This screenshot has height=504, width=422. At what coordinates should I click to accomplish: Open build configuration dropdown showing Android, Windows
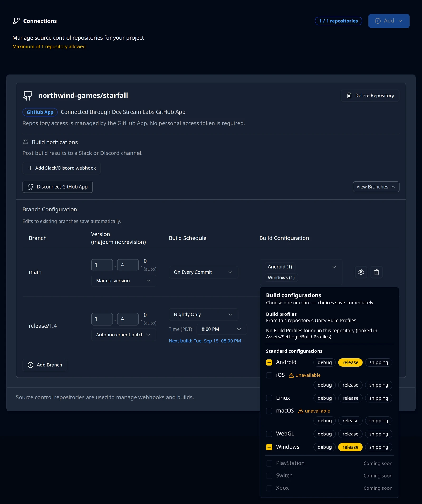click(x=301, y=272)
